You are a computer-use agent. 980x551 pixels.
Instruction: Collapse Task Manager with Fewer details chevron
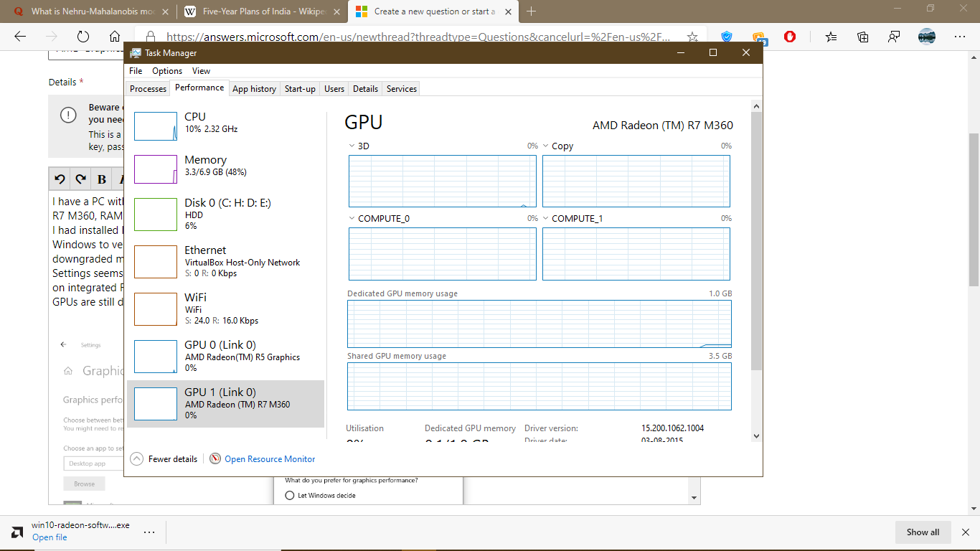click(x=136, y=459)
